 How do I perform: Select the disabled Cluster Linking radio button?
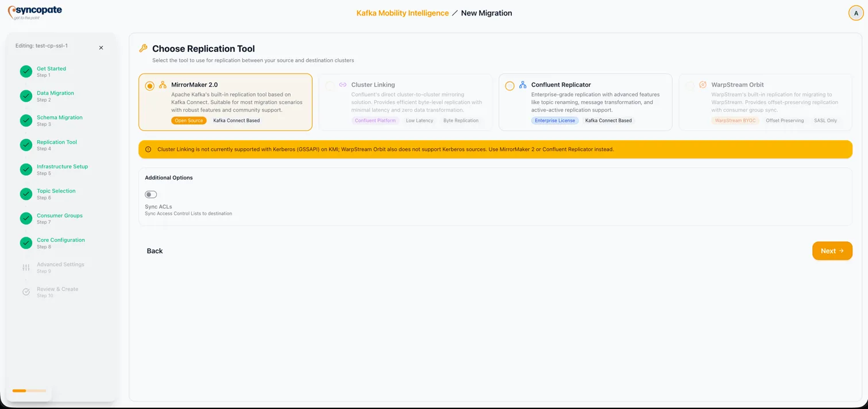click(x=330, y=86)
